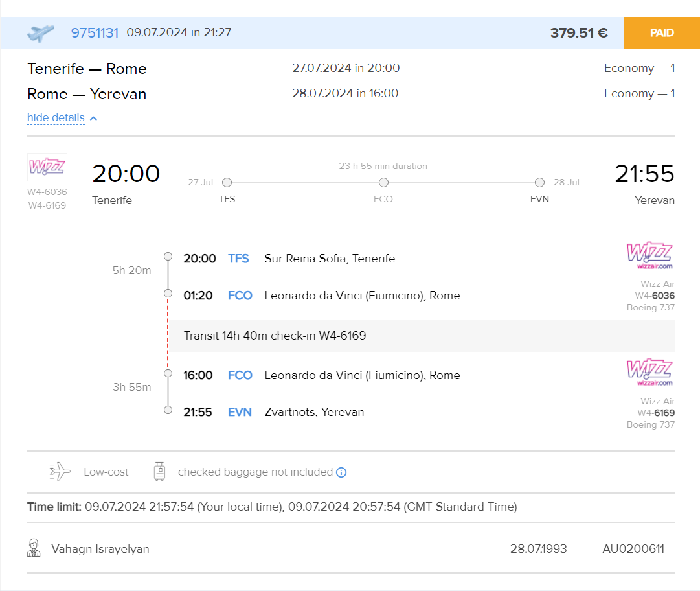Click the orange PAID status badge

[662, 32]
